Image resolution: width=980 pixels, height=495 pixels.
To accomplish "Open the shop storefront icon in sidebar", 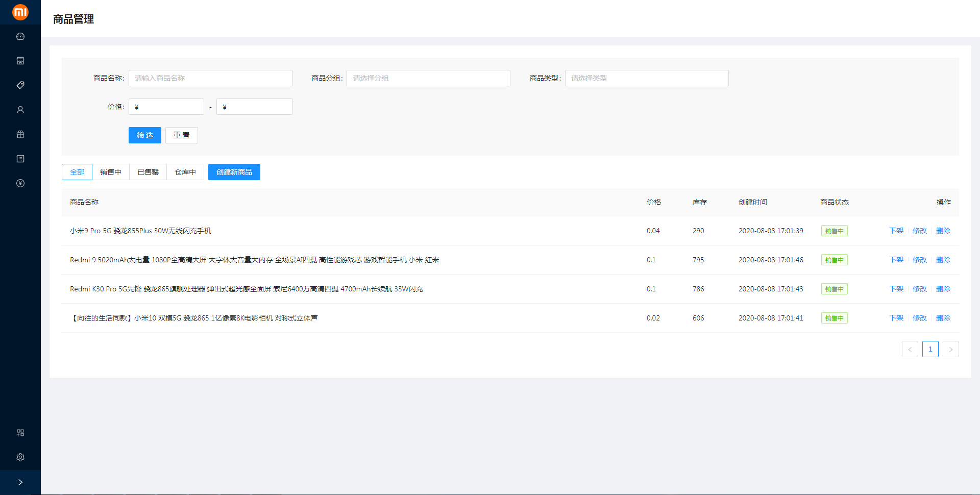I will point(20,61).
